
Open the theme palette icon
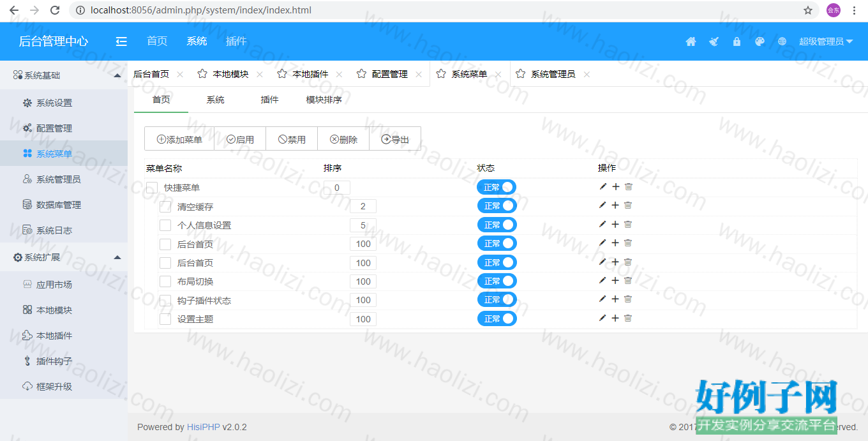click(x=759, y=41)
